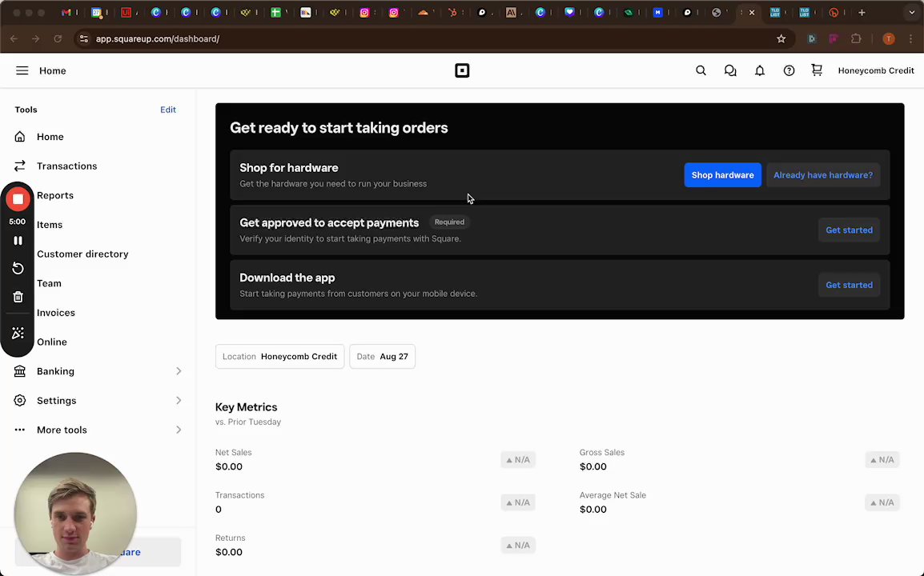Open the shopping cart icon

pos(817,70)
